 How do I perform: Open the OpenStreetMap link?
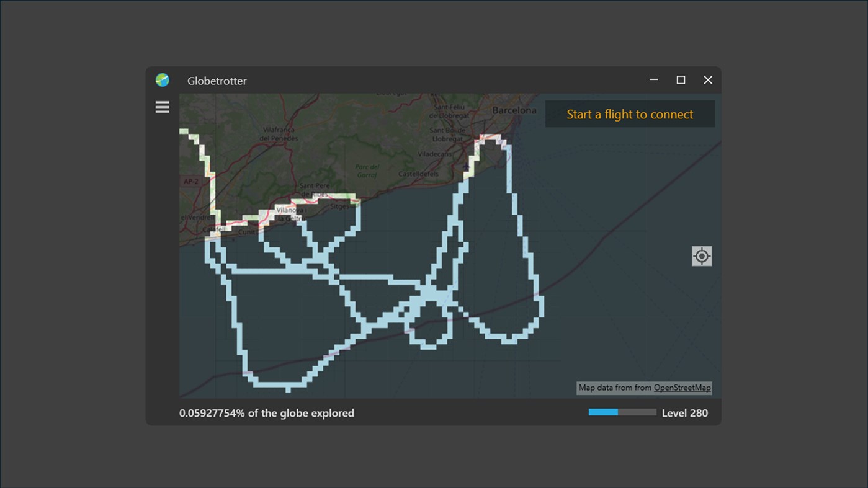682,388
